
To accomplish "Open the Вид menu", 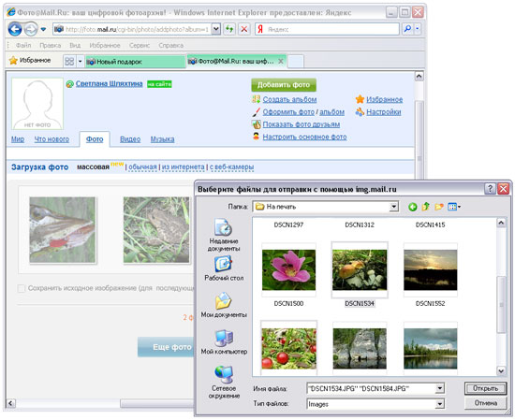I will [75, 45].
